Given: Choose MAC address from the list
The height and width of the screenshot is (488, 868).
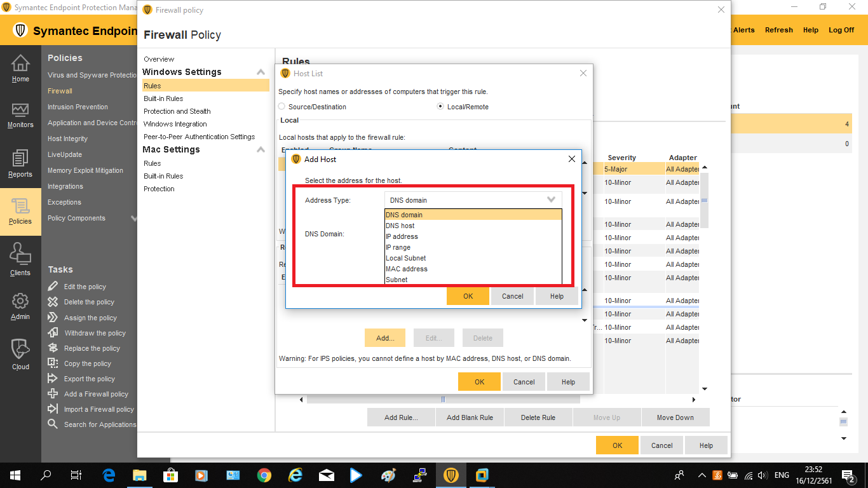Looking at the screenshot, I should click(x=407, y=269).
